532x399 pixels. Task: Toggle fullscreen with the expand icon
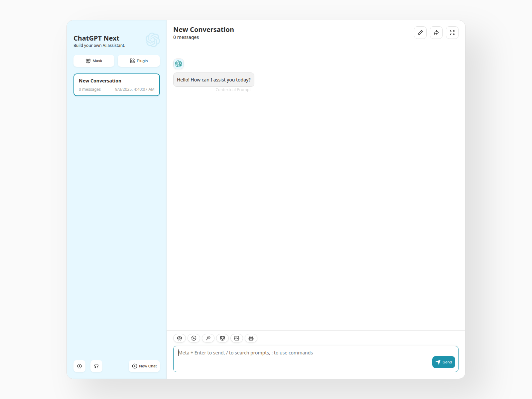click(452, 33)
